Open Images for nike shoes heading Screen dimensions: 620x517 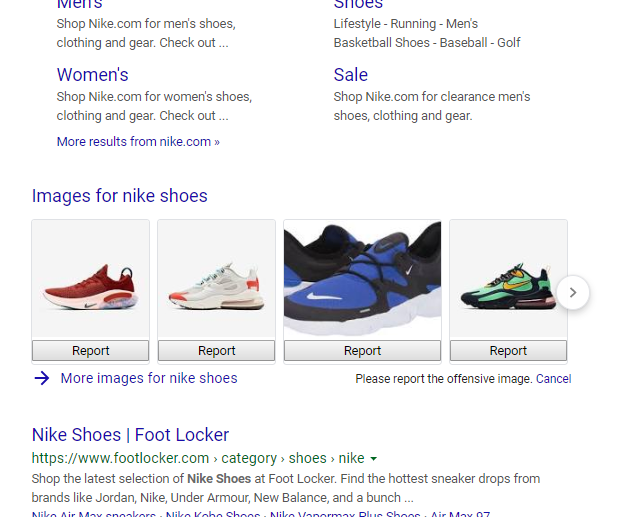pos(119,196)
